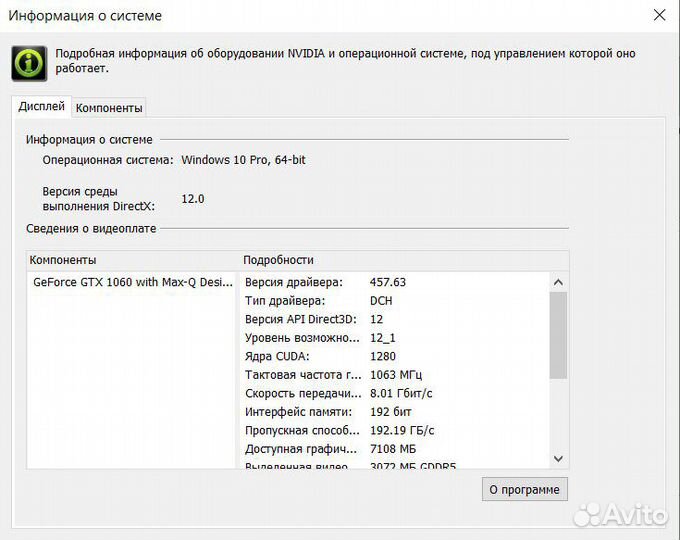680x540 pixels.
Task: Click the clock value 1063 МГц
Action: click(396, 375)
